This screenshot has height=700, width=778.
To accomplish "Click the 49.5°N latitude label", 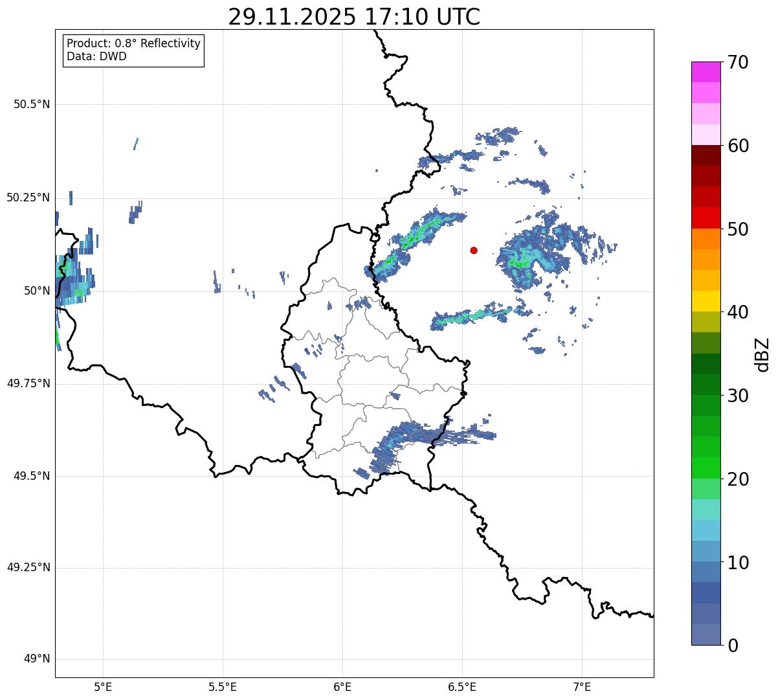I will [32, 476].
